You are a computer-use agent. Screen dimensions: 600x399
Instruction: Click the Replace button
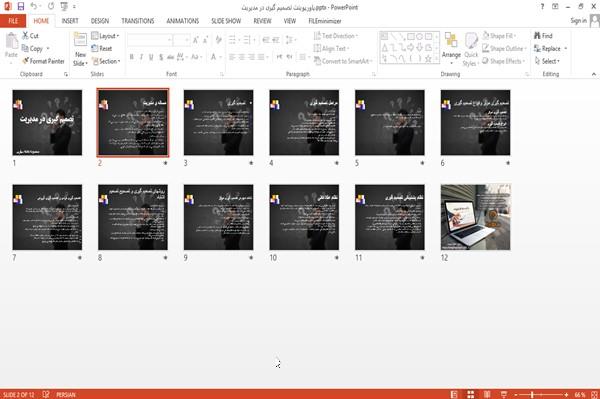tap(551, 49)
